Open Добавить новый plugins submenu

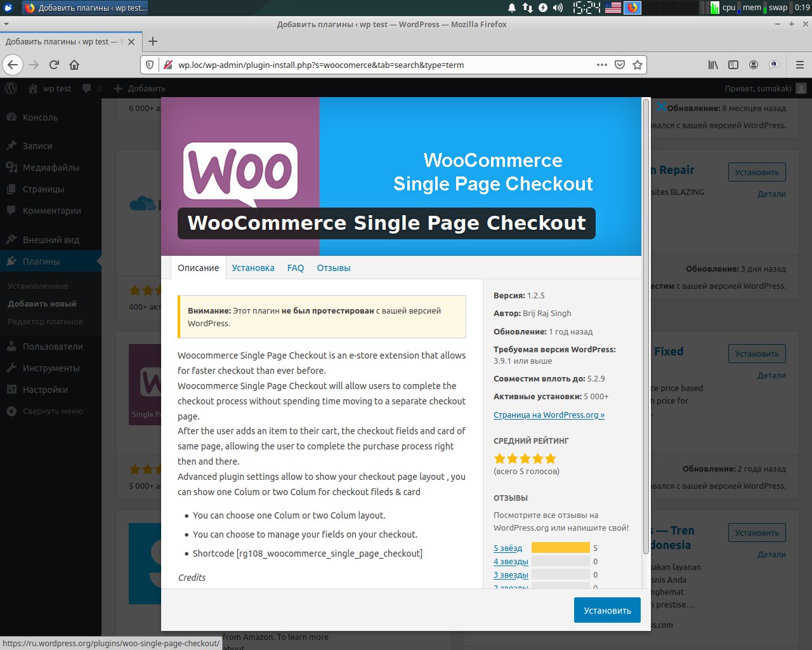pos(42,304)
